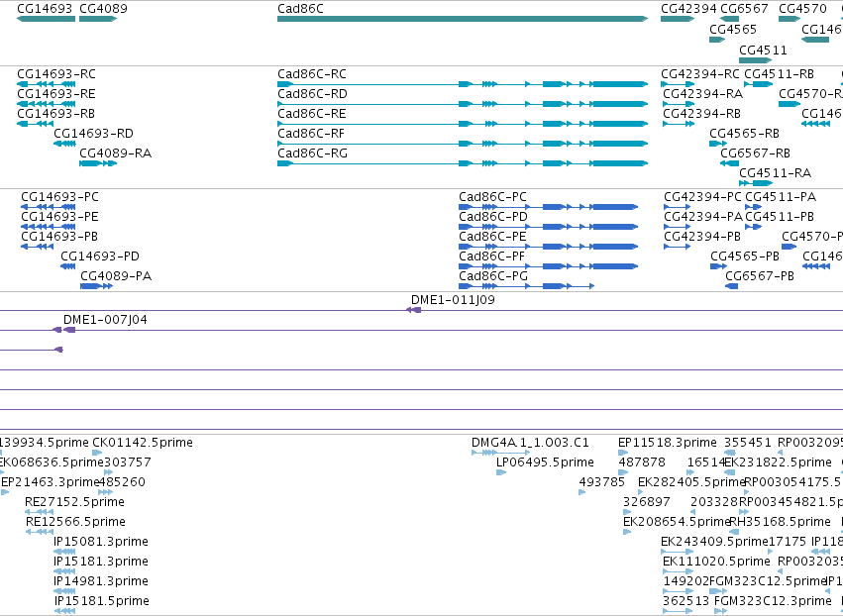Click the CG4565 gene label

pos(733,29)
